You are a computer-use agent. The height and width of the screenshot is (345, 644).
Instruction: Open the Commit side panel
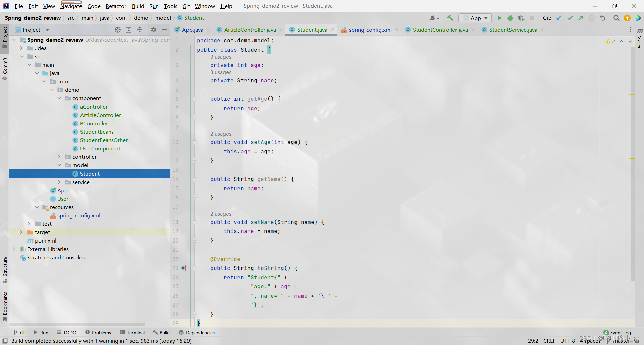point(5,69)
